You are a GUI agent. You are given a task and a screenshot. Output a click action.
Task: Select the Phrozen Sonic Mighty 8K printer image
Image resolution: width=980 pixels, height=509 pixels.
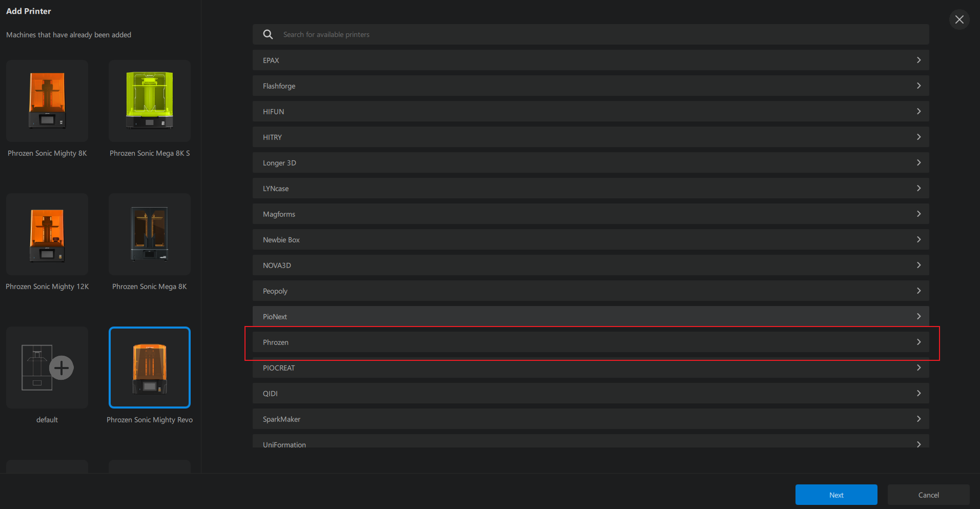pyautogui.click(x=47, y=101)
